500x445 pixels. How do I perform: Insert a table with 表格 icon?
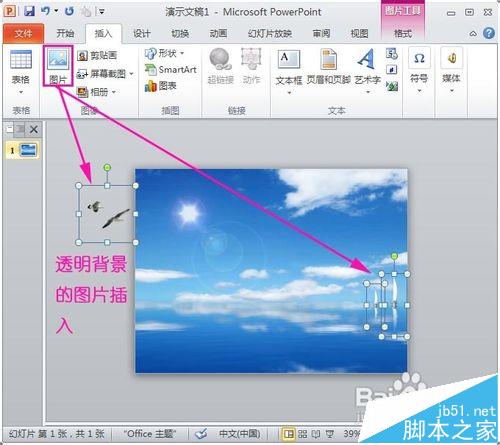click(x=21, y=61)
